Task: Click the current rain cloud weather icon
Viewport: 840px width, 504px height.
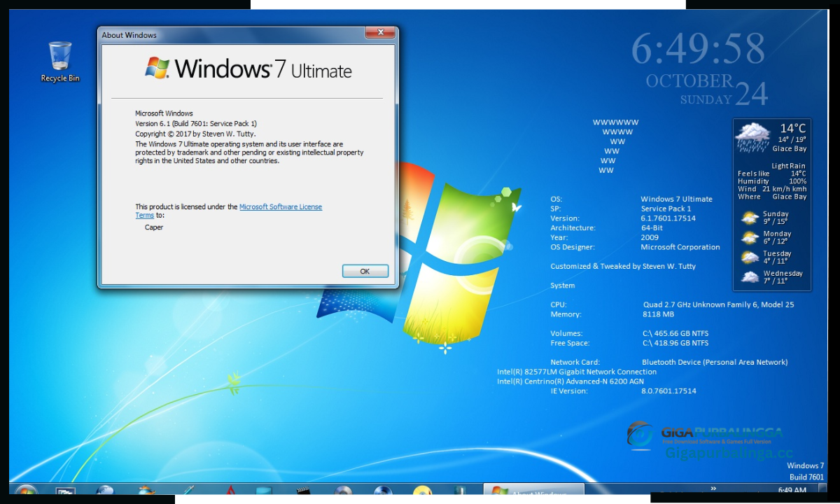Action: [x=752, y=138]
